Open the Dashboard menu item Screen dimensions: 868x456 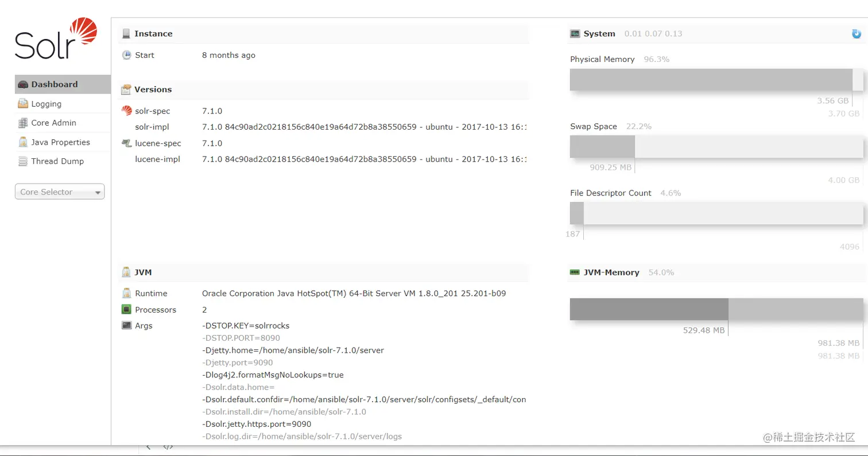[x=63, y=84]
